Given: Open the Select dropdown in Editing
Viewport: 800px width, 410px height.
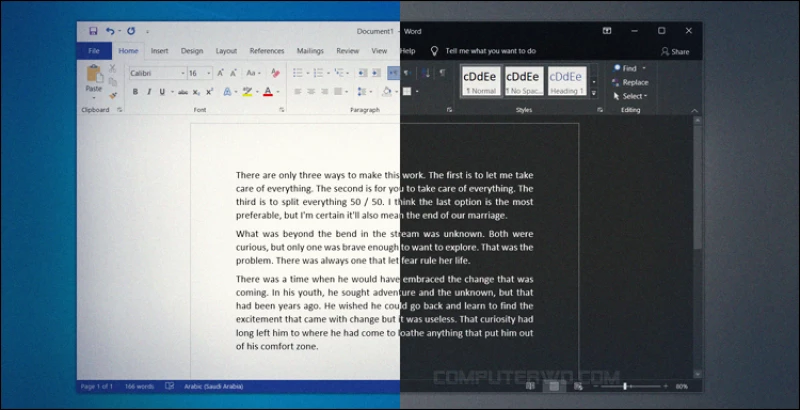Looking at the screenshot, I should click(x=630, y=96).
